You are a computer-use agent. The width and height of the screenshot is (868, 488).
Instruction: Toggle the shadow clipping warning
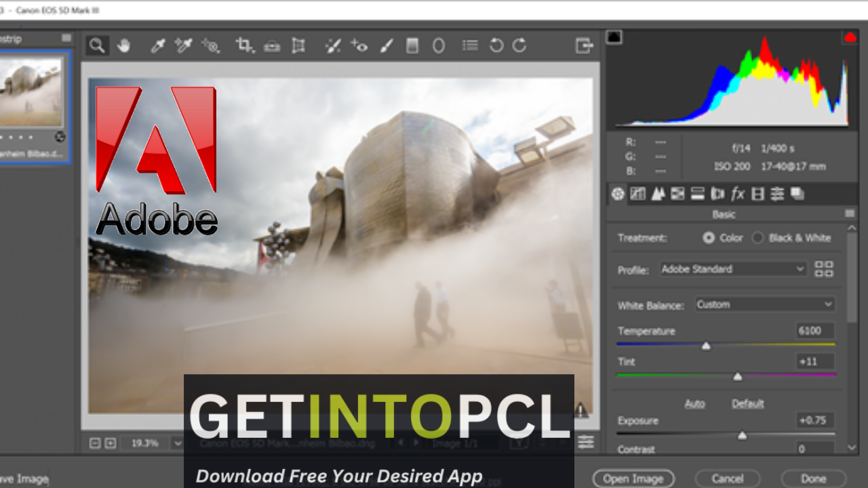pos(614,37)
